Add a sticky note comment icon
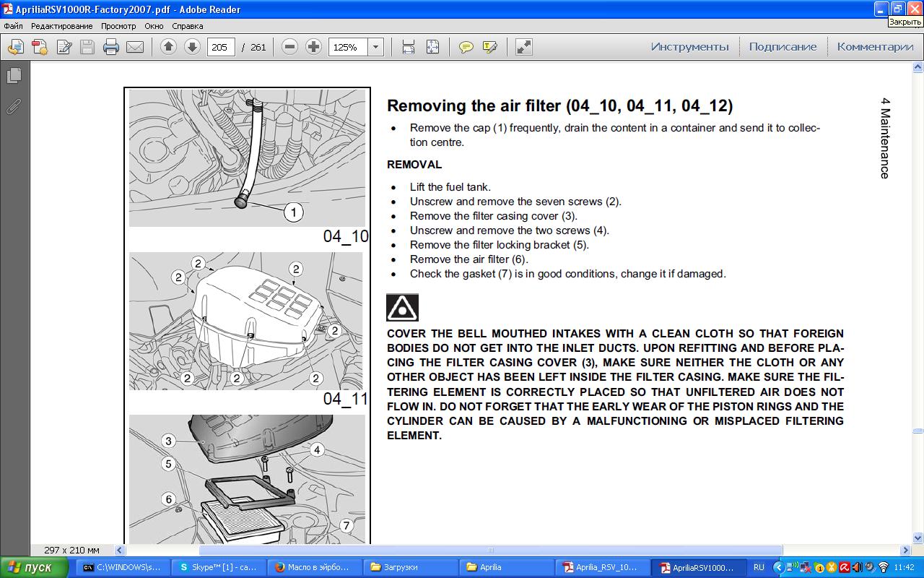 point(466,47)
